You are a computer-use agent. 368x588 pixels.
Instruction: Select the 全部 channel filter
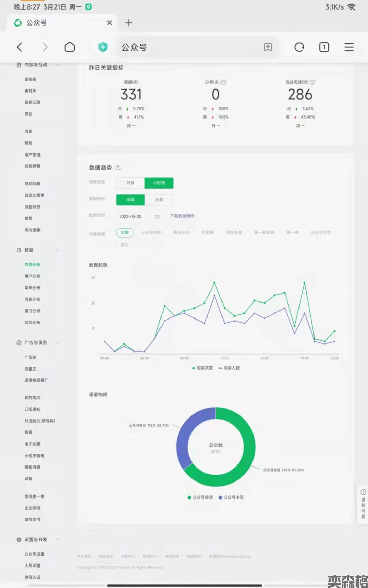pos(125,232)
